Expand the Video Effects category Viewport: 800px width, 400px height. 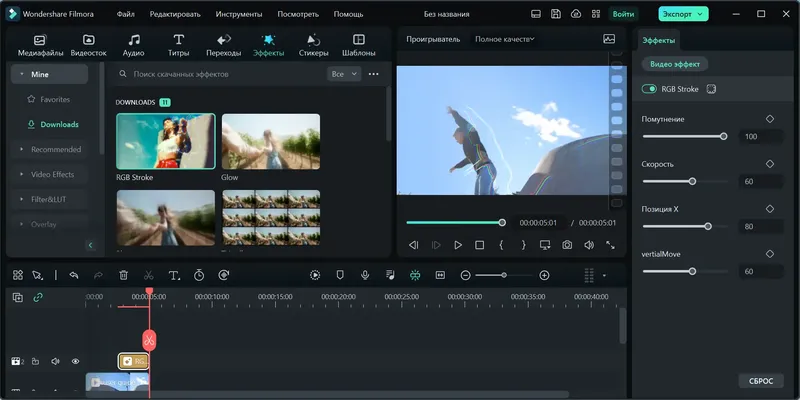tap(53, 174)
